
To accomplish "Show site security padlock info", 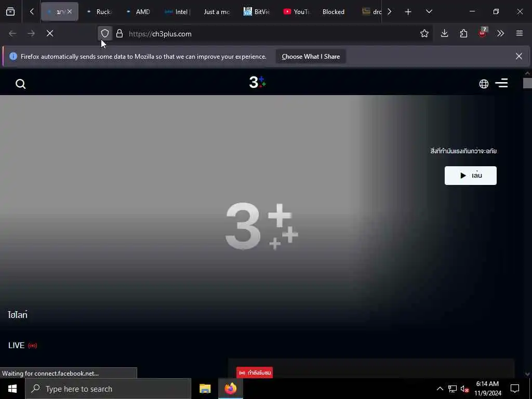I will tap(119, 34).
